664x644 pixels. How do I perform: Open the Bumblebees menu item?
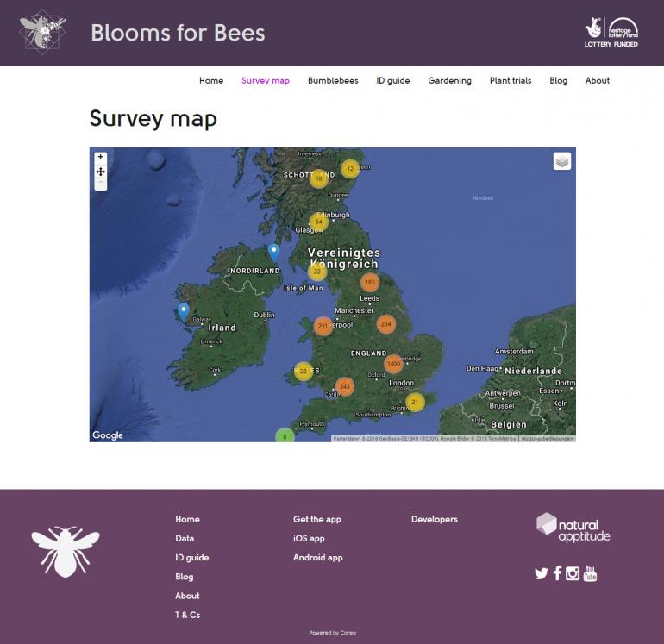[x=333, y=81]
